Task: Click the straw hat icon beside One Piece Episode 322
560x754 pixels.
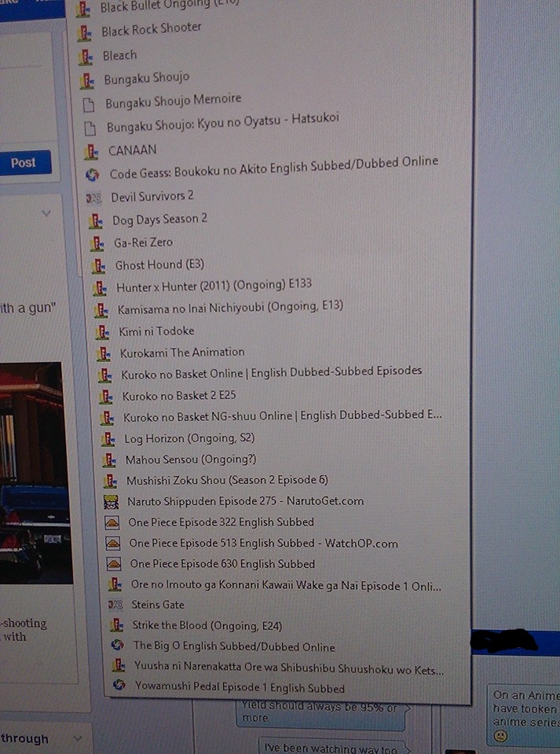Action: (x=112, y=523)
